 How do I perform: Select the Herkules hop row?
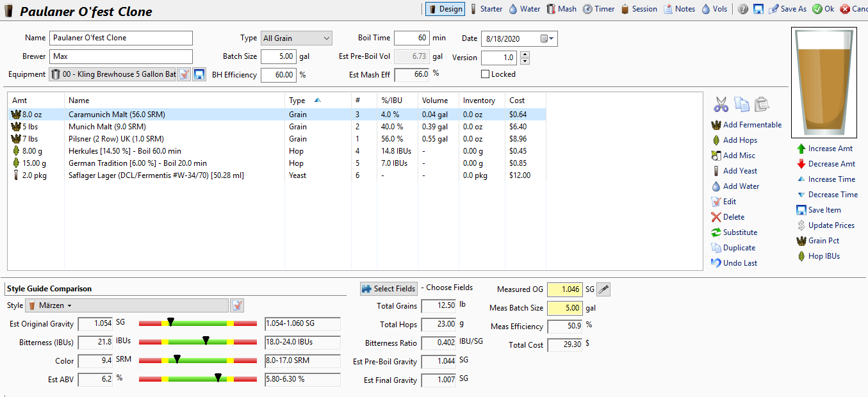tap(277, 151)
